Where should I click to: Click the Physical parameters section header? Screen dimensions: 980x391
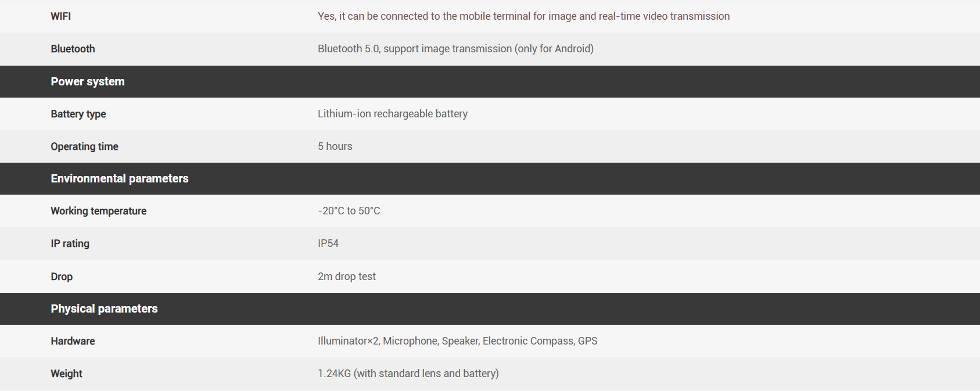pyautogui.click(x=104, y=309)
